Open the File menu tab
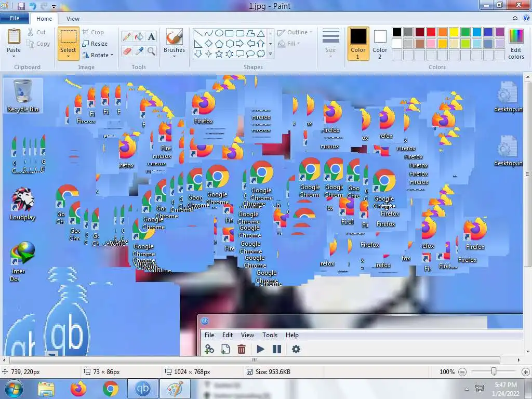Image resolution: width=532 pixels, height=399 pixels. click(15, 18)
